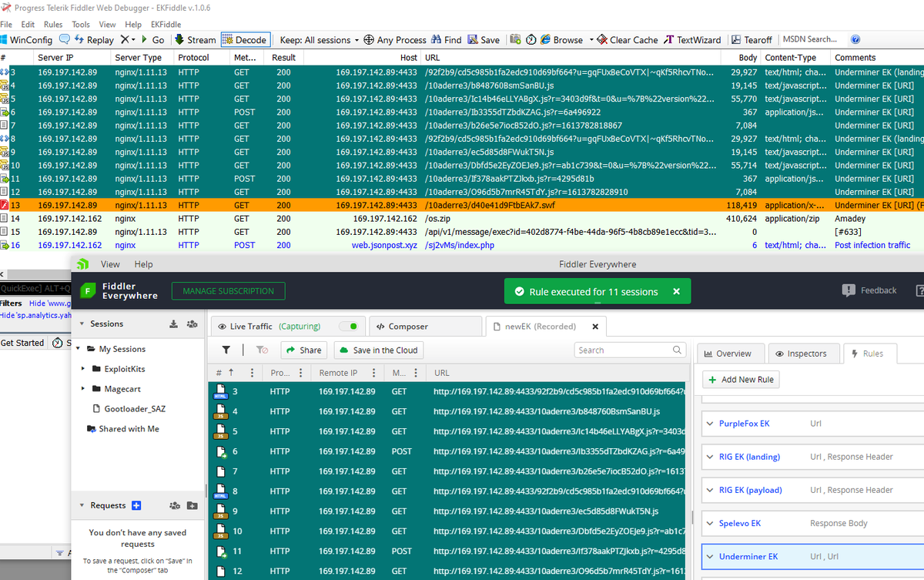The height and width of the screenshot is (580, 924).
Task: Click the Any Process target icon
Action: coord(369,39)
